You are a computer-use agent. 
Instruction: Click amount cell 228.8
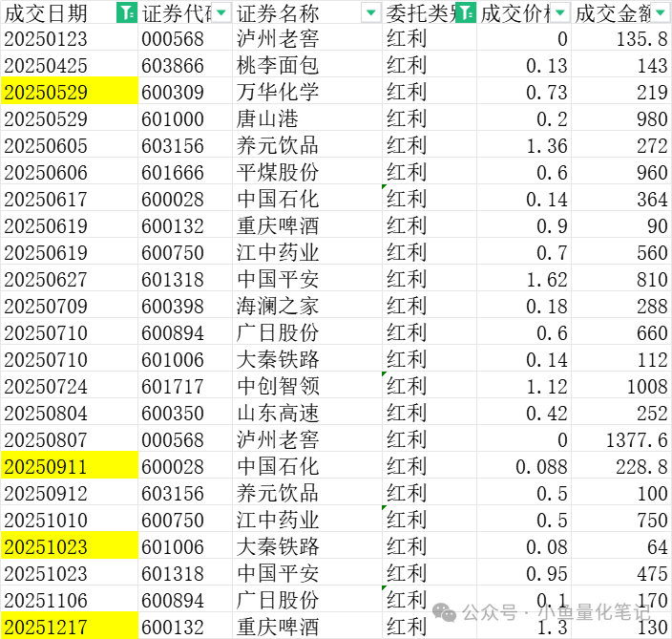pyautogui.click(x=621, y=465)
